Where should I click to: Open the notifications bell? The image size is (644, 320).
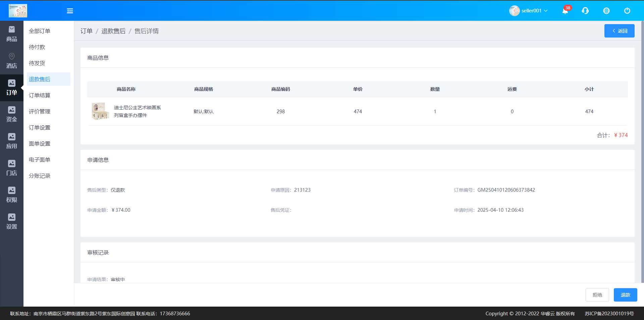(x=565, y=11)
